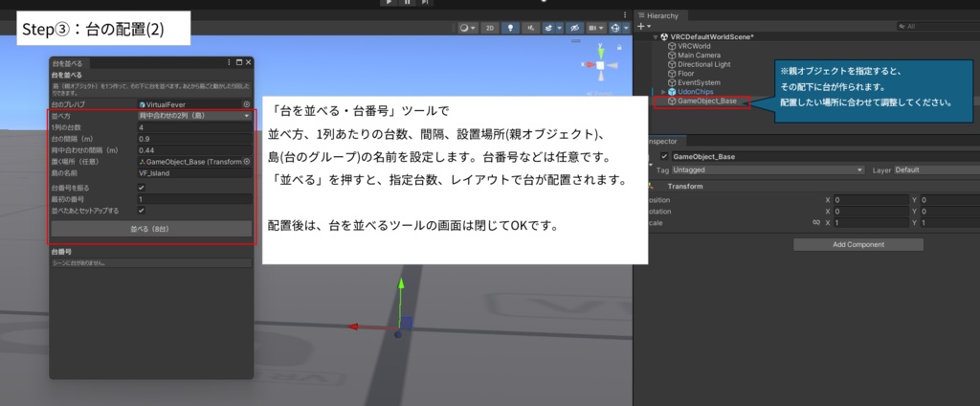Click the Transform component header
Screen dimensions: 980x406
[813, 187]
